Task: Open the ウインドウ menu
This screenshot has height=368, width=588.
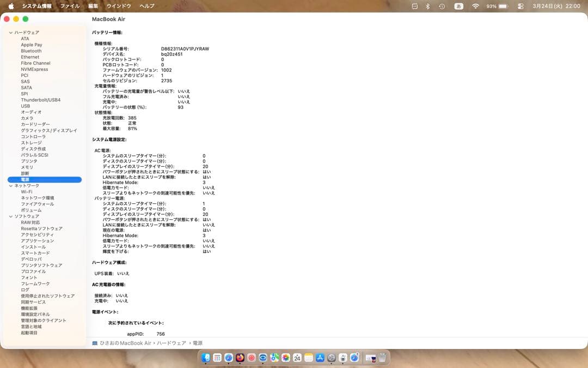Action: pyautogui.click(x=119, y=6)
